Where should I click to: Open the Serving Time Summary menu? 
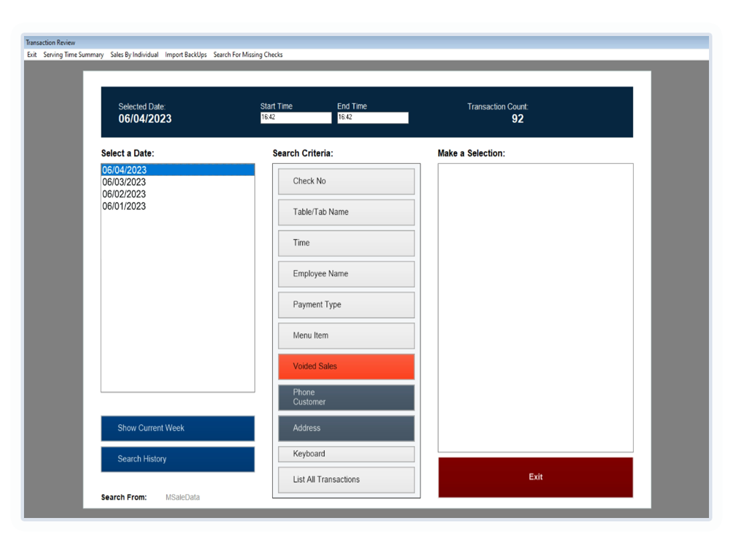tap(73, 55)
